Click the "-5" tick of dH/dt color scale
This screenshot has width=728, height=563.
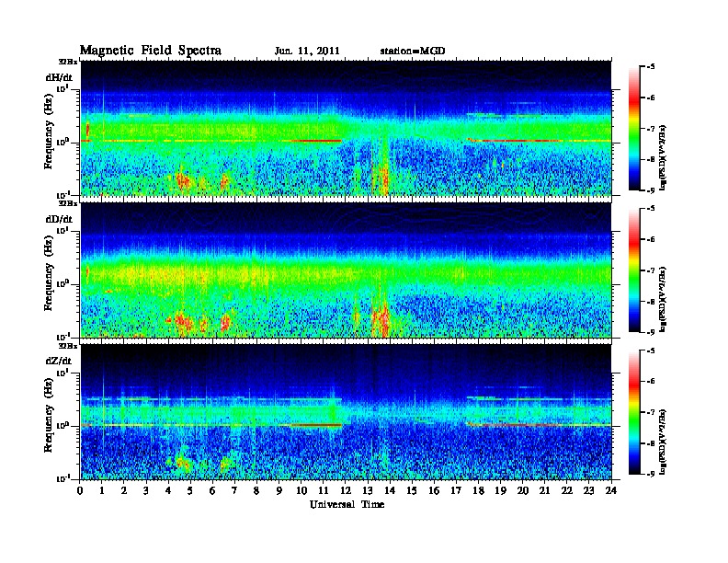(x=651, y=67)
